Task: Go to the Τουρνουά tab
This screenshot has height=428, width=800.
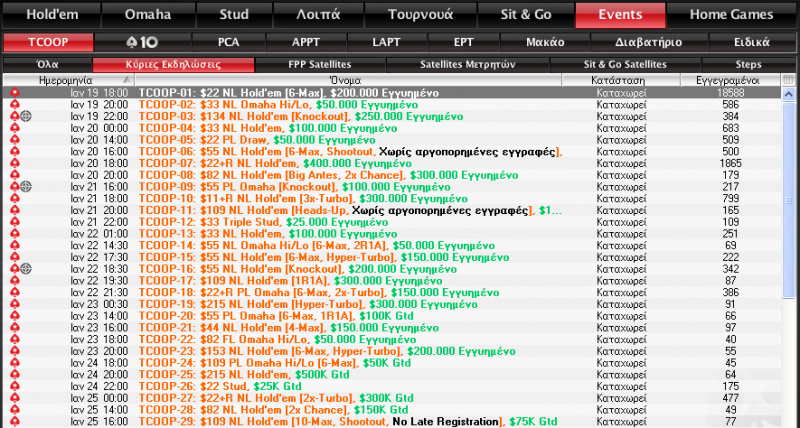Action: click(420, 15)
